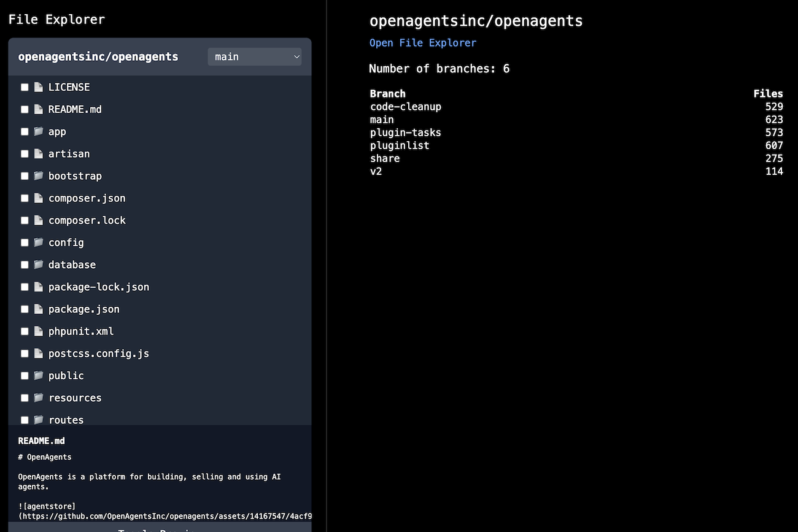Screen dimensions: 798x532
Task: Expand the routes folder
Action: click(x=66, y=420)
